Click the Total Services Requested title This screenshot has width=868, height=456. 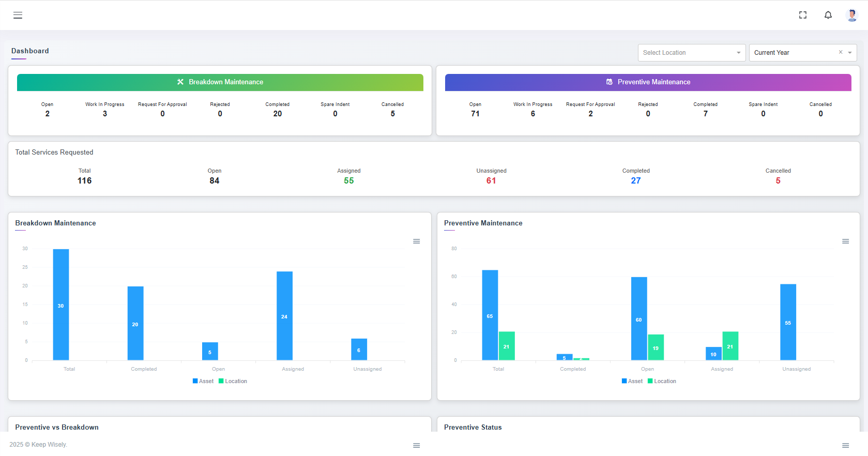coord(54,153)
